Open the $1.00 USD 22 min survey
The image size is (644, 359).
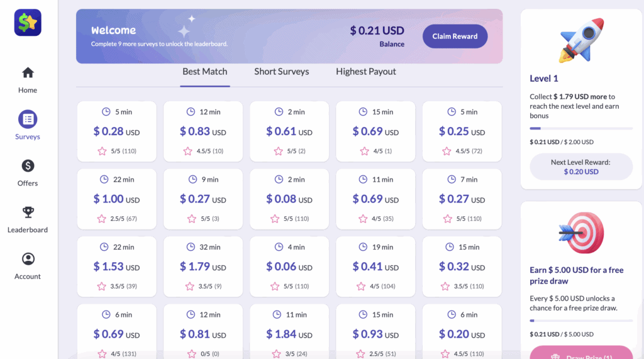[117, 199]
